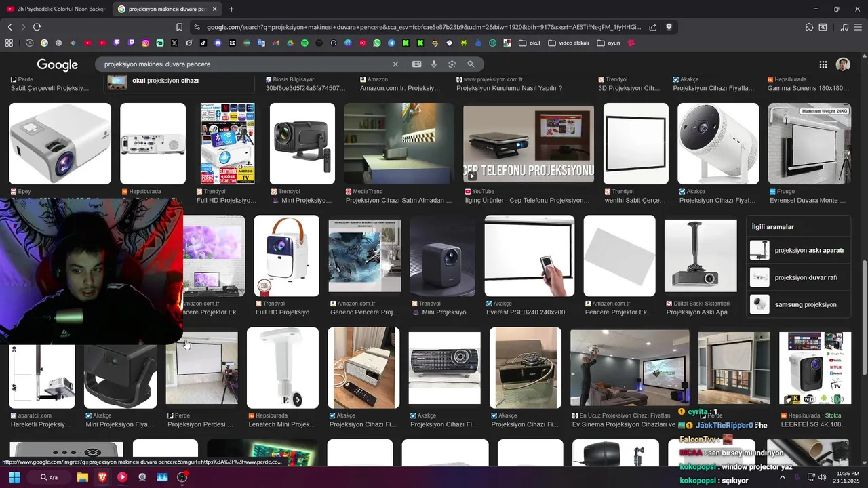This screenshot has width=868, height=488.
Task: Click projeksiyon askı aparatı related search
Action: coord(799,250)
